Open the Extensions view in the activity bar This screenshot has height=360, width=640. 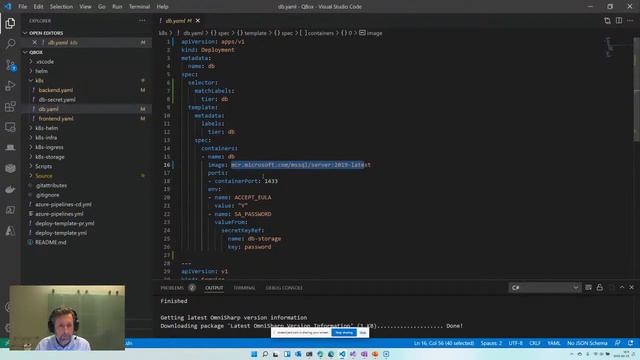[x=10, y=107]
